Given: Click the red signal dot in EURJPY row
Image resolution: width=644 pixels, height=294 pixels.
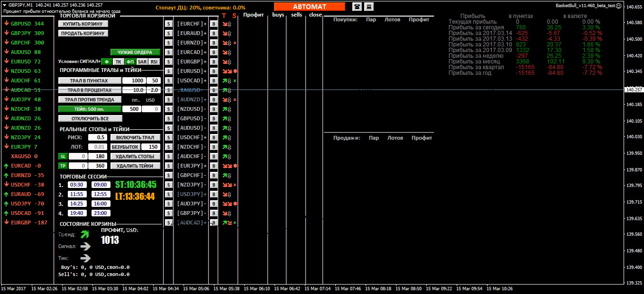Looking at the screenshot, I should point(235,166).
